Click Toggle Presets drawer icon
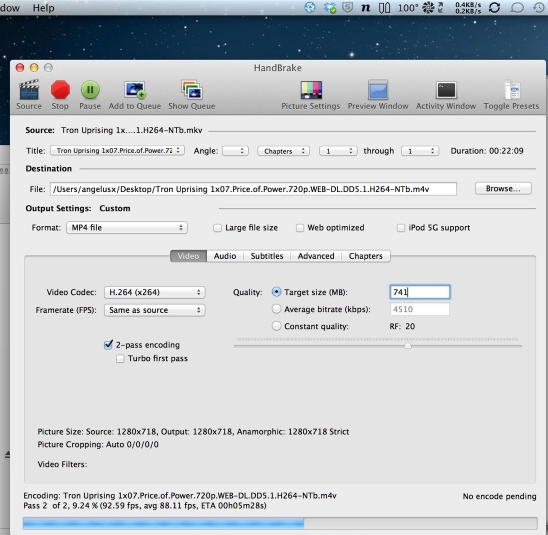 [x=512, y=90]
